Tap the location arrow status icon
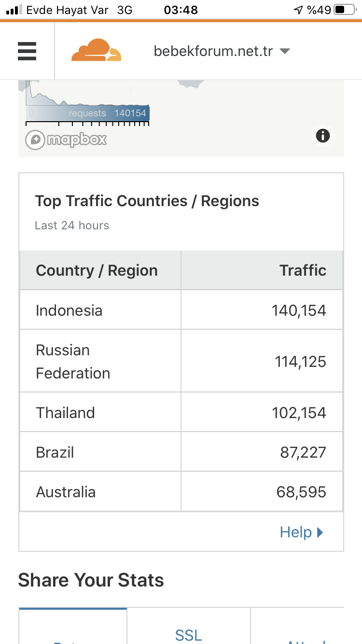Image resolution: width=362 pixels, height=644 pixels. (298, 10)
